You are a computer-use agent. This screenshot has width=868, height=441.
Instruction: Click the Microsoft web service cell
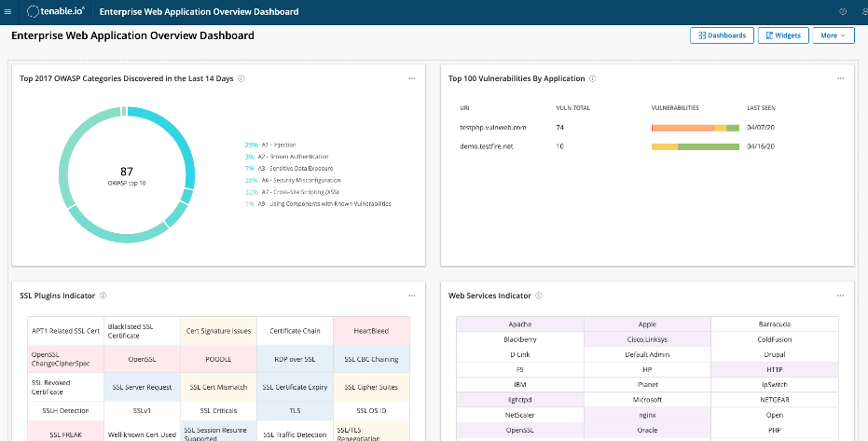(x=648, y=399)
